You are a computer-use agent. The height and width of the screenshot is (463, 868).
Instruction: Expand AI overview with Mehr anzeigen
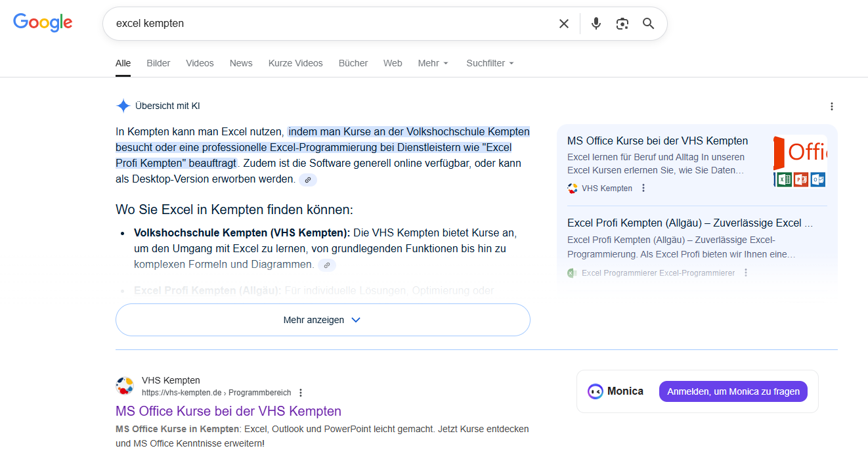tap(322, 320)
